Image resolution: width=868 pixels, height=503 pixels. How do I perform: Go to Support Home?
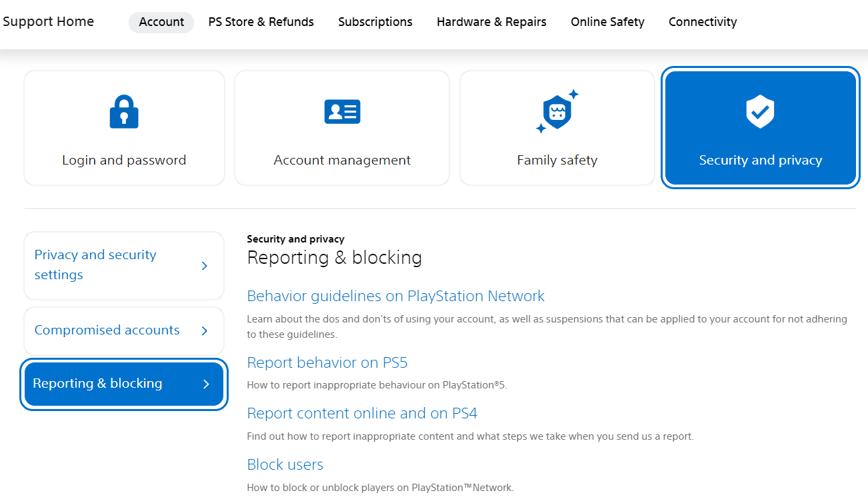click(48, 21)
